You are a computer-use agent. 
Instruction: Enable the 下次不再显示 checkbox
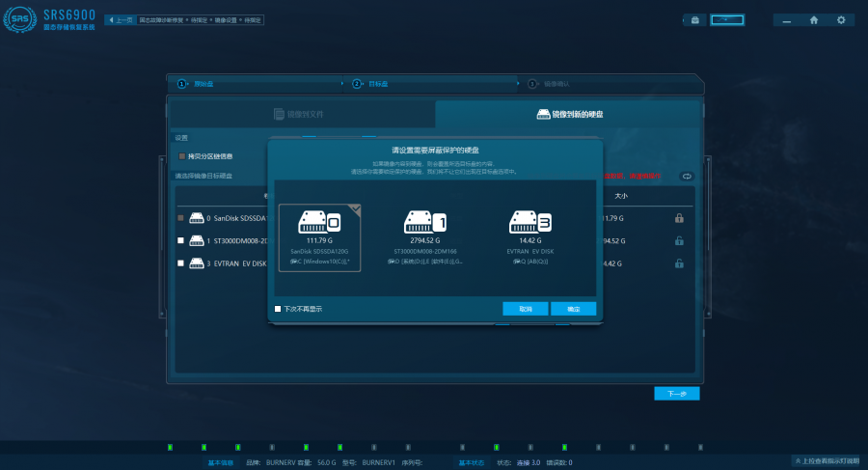tap(278, 309)
